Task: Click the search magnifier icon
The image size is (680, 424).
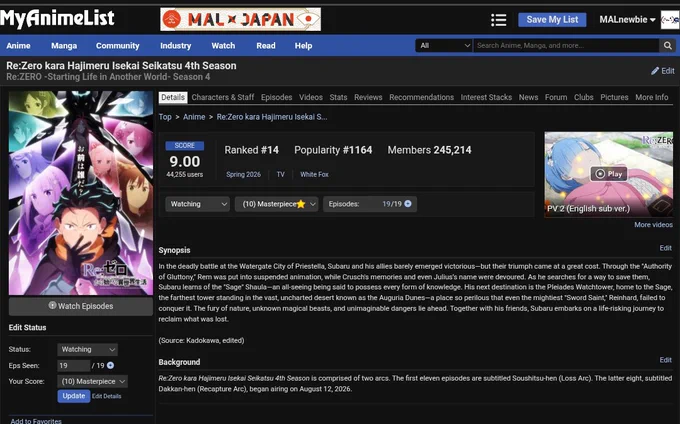Action: click(x=667, y=46)
